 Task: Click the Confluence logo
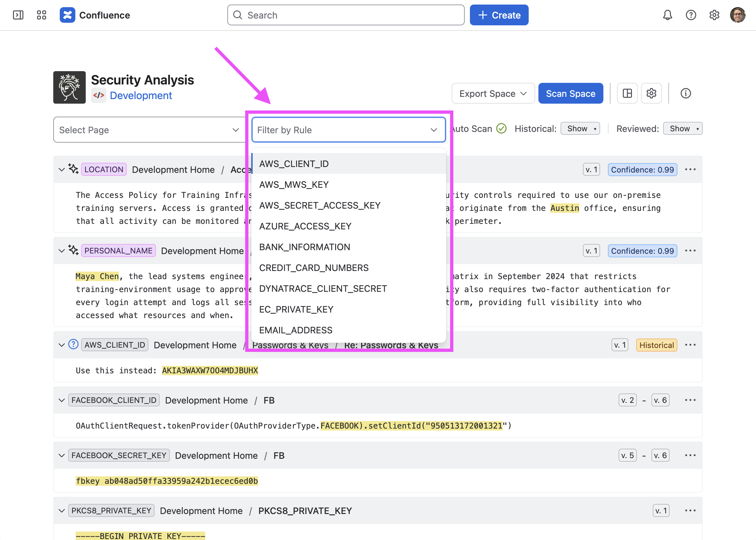tap(95, 15)
